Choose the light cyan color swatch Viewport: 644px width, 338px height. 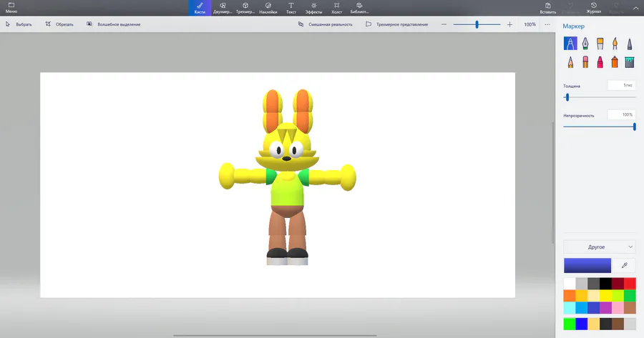click(x=570, y=307)
